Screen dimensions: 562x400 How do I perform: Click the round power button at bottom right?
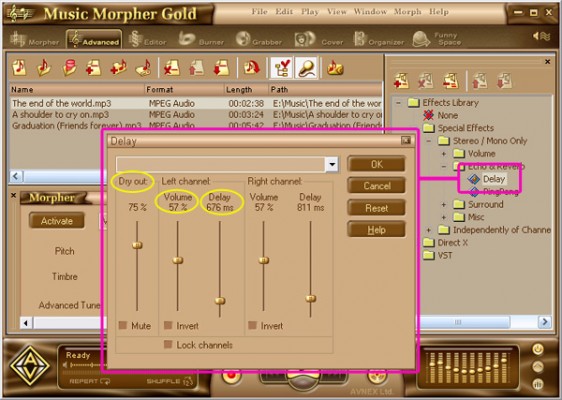538,349
